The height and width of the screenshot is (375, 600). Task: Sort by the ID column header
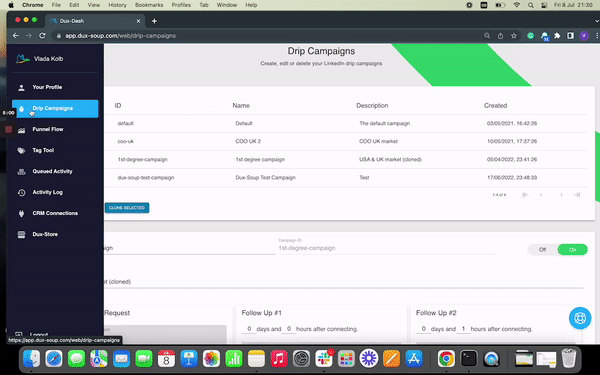118,106
